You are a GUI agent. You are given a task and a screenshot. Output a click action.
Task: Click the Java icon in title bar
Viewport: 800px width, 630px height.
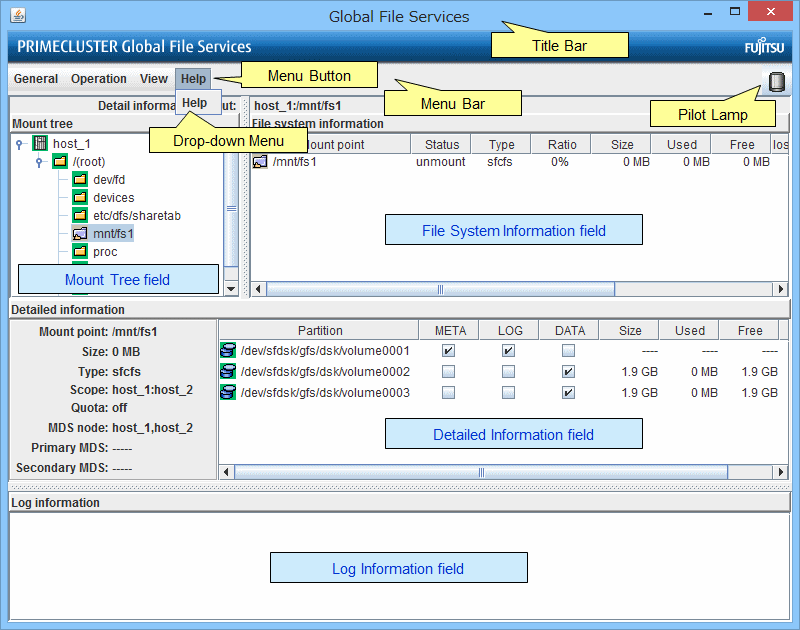coord(17,16)
